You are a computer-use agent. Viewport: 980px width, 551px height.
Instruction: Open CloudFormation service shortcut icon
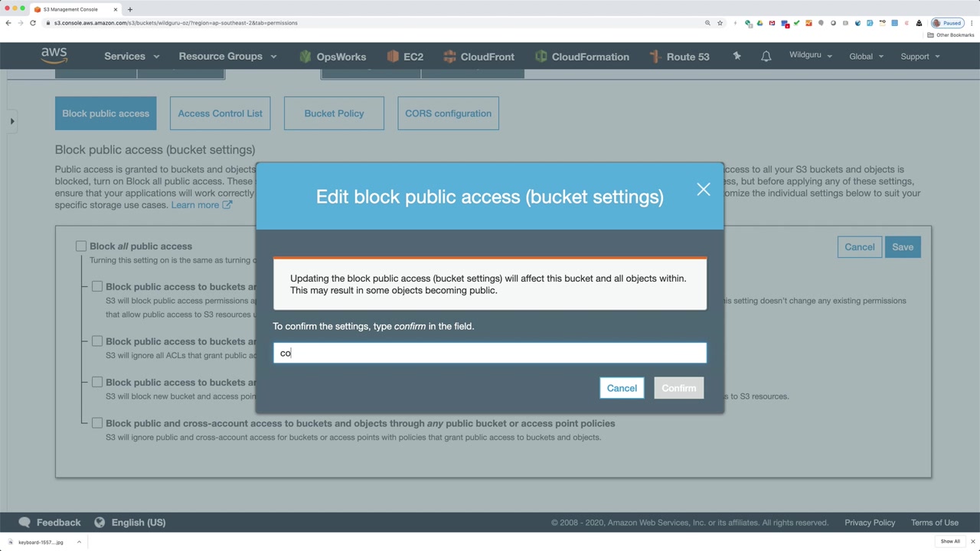[x=541, y=57]
